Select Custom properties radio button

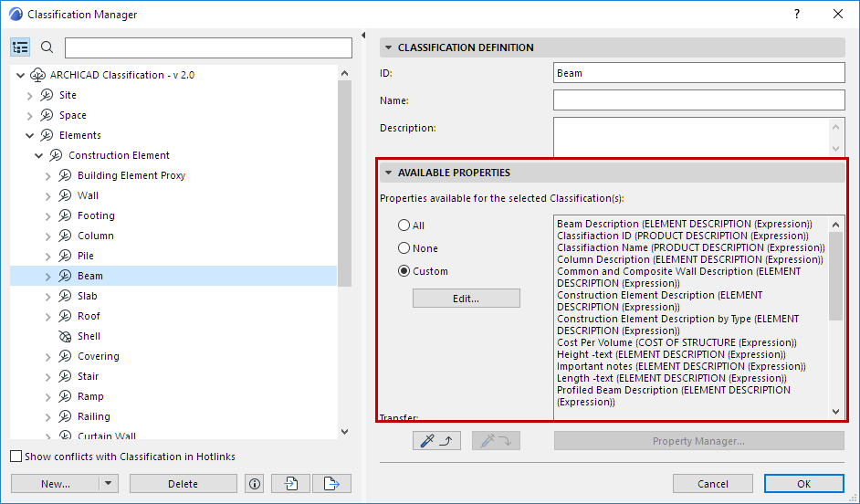pyautogui.click(x=404, y=271)
